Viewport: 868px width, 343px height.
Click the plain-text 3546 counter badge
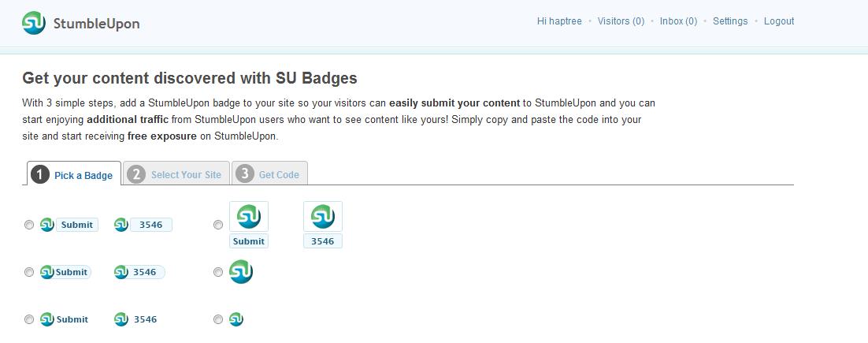pyautogui.click(x=135, y=319)
